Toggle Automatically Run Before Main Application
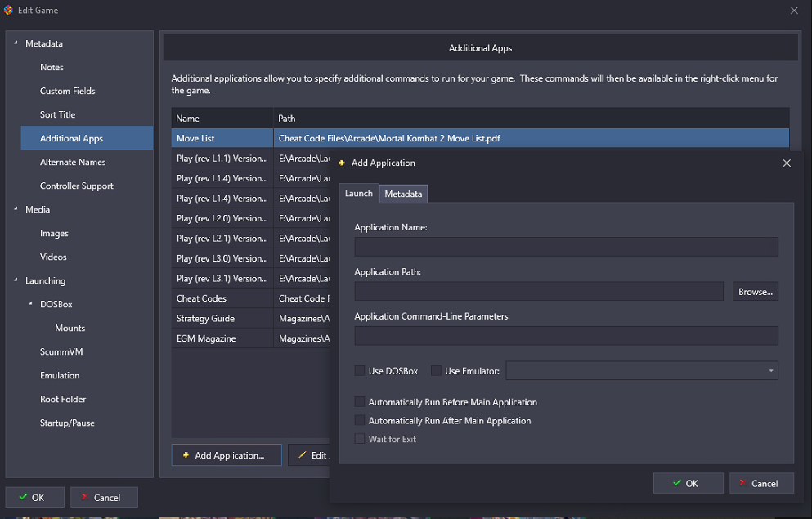This screenshot has height=519, width=812. click(x=360, y=402)
